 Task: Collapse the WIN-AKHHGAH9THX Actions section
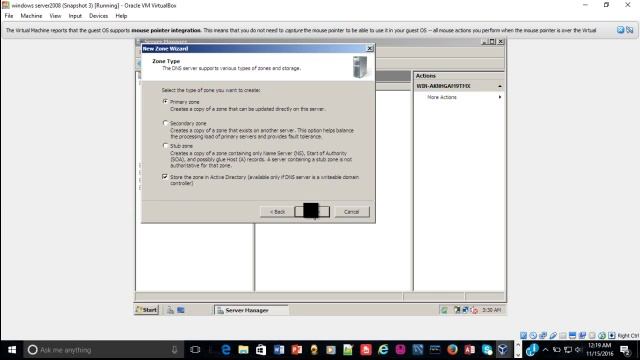500,86
